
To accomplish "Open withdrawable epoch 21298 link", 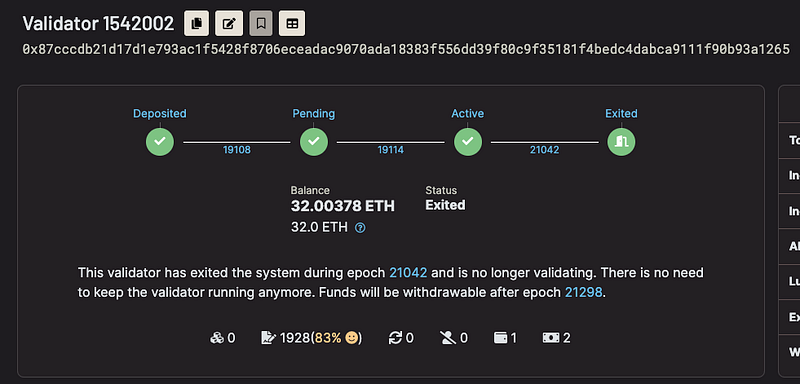I will pyautogui.click(x=584, y=293).
